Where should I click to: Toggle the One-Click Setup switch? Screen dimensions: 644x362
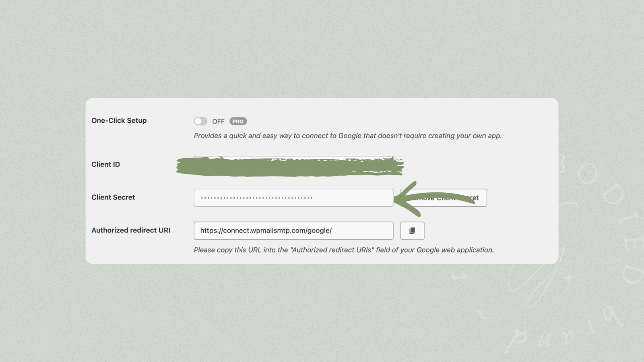pos(200,121)
